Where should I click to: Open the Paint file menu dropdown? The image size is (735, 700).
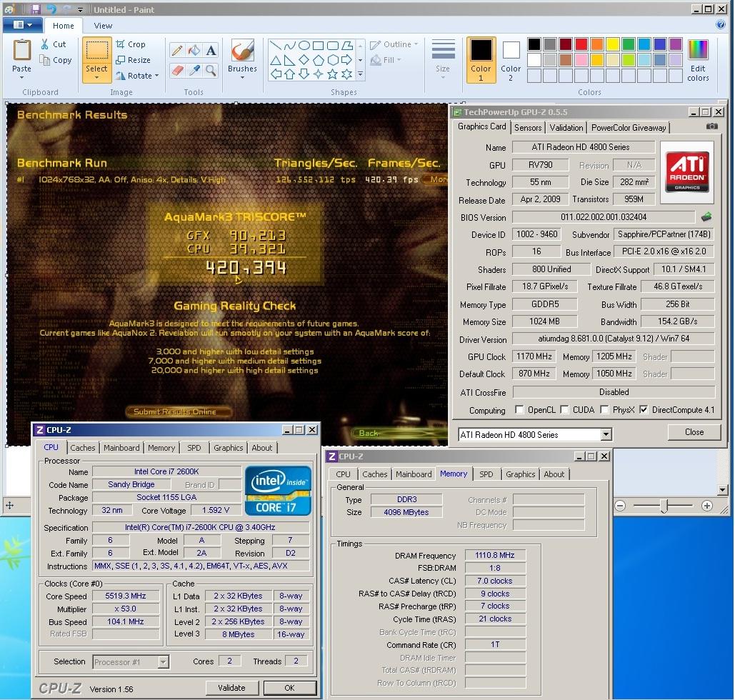point(23,25)
